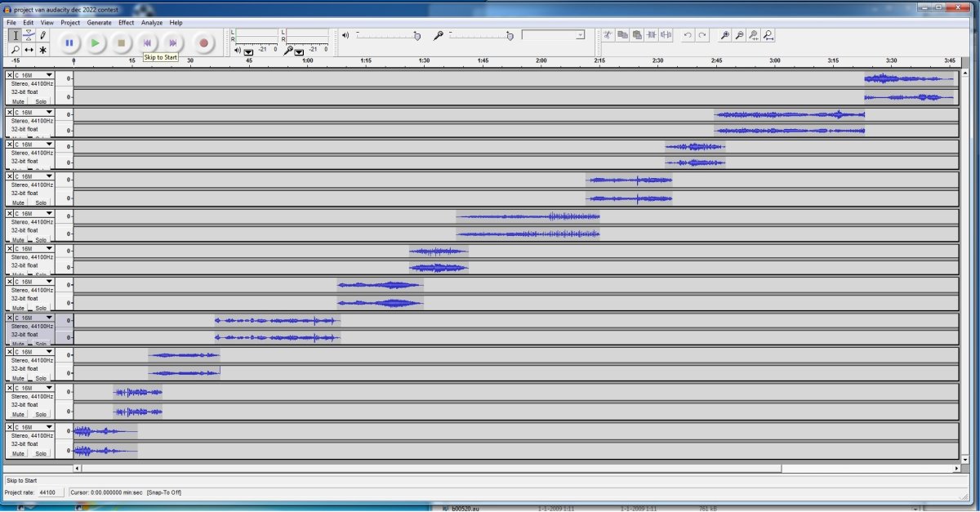Click the Cut scissors icon
Image resolution: width=980 pixels, height=512 pixels.
pos(608,35)
